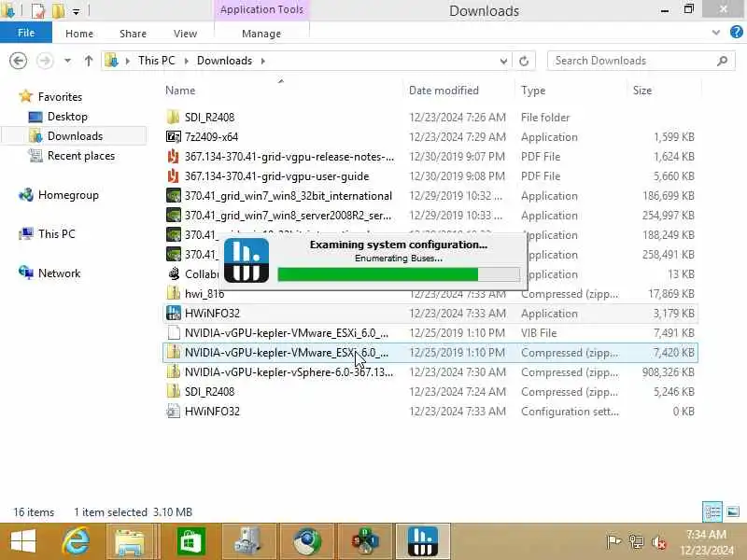Click the '16 items' status bar text
The height and width of the screenshot is (560, 747).
coord(34,512)
